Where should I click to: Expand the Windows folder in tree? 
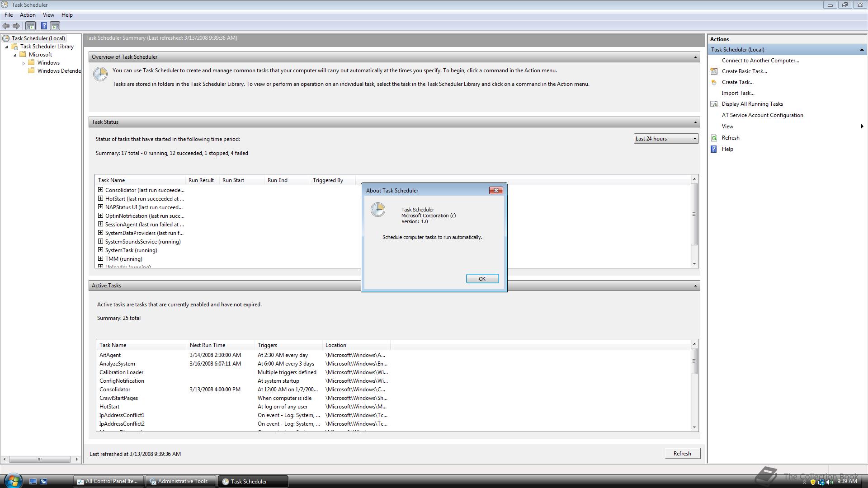[x=24, y=63]
